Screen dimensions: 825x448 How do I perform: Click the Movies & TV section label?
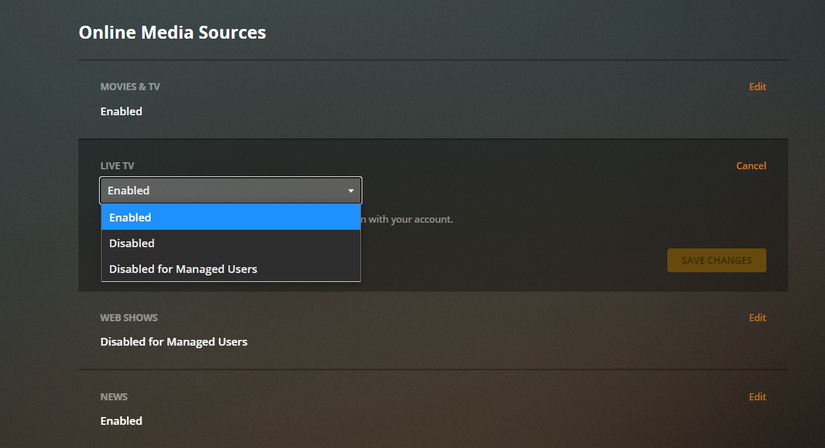pos(130,87)
